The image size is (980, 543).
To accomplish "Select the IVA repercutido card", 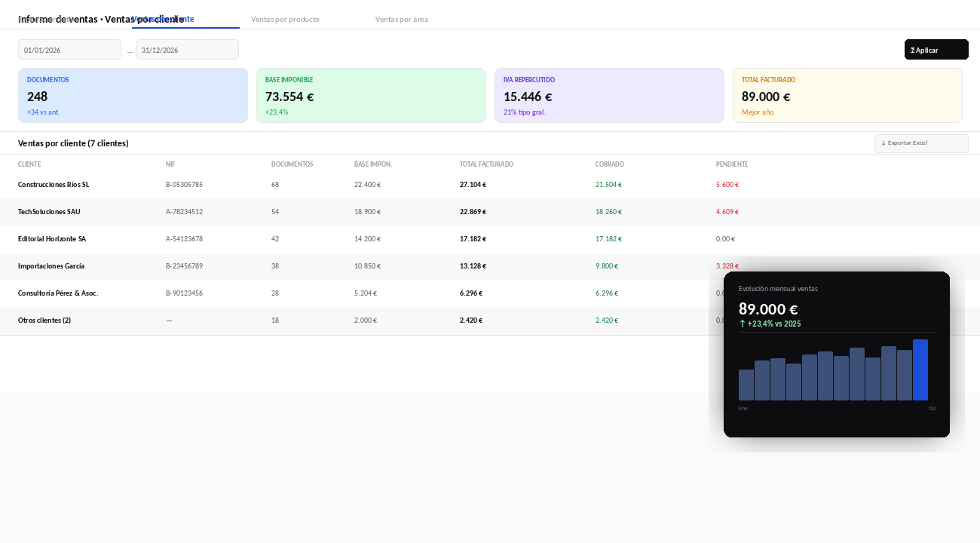I will coord(609,96).
